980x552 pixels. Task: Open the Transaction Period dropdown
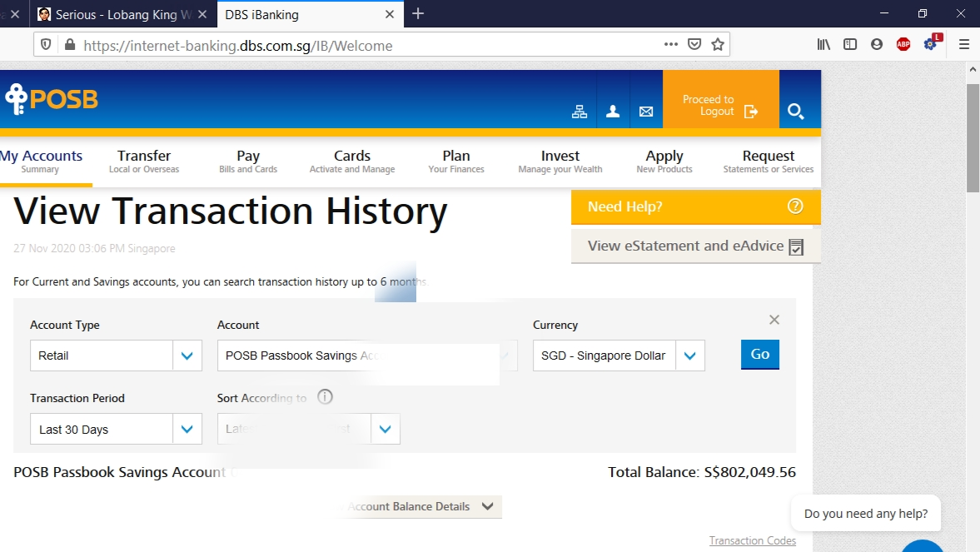tap(187, 430)
